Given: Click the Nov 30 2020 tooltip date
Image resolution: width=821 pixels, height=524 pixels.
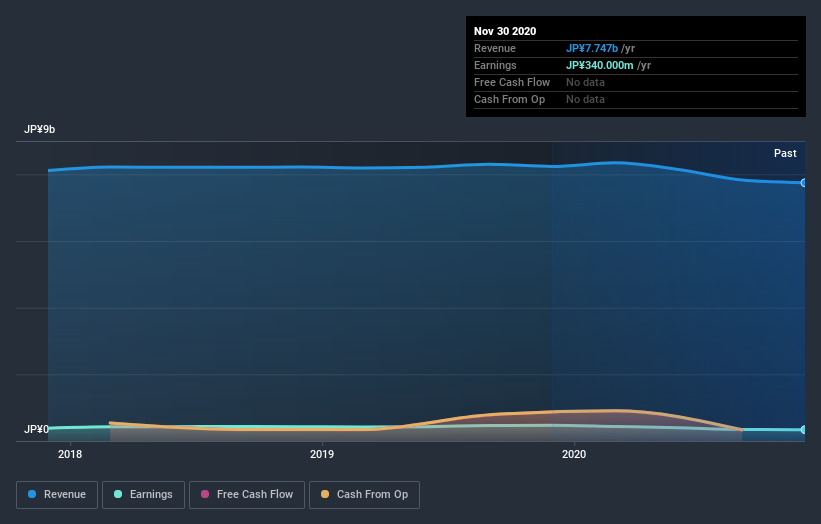Looking at the screenshot, I should (x=505, y=31).
